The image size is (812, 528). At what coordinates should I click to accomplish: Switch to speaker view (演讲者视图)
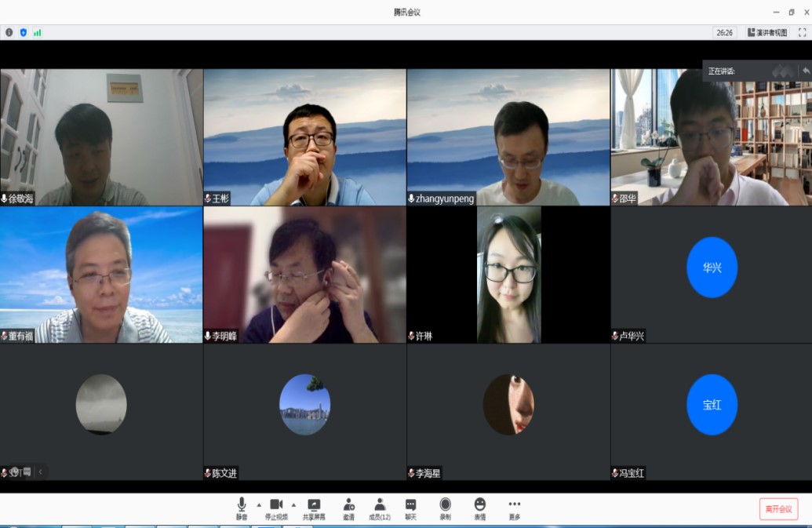(x=767, y=33)
